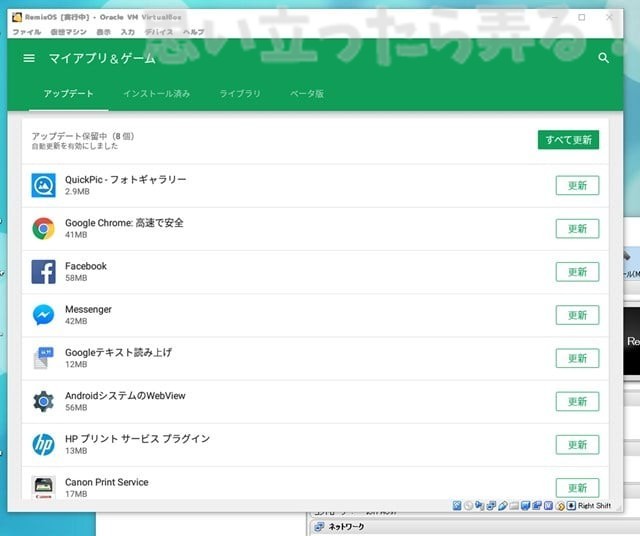This screenshot has width=640, height=536.
Task: Click the VirtualBox audio status icon
Action: click(x=479, y=506)
